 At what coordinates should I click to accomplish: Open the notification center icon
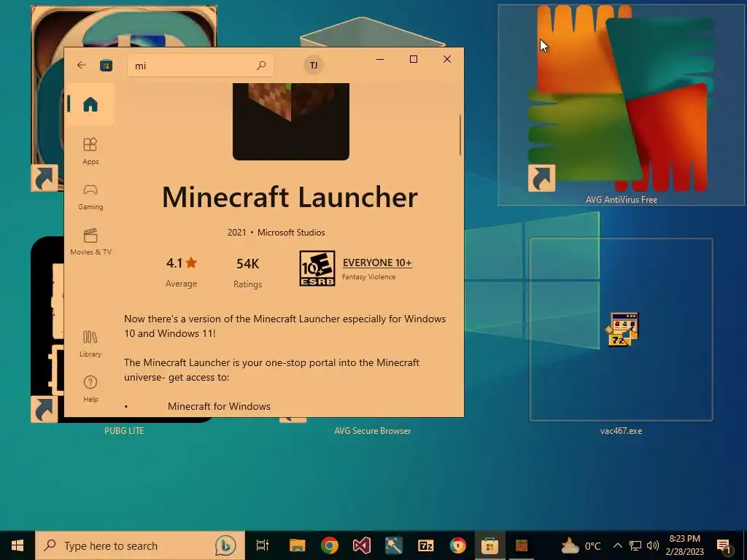(724, 545)
